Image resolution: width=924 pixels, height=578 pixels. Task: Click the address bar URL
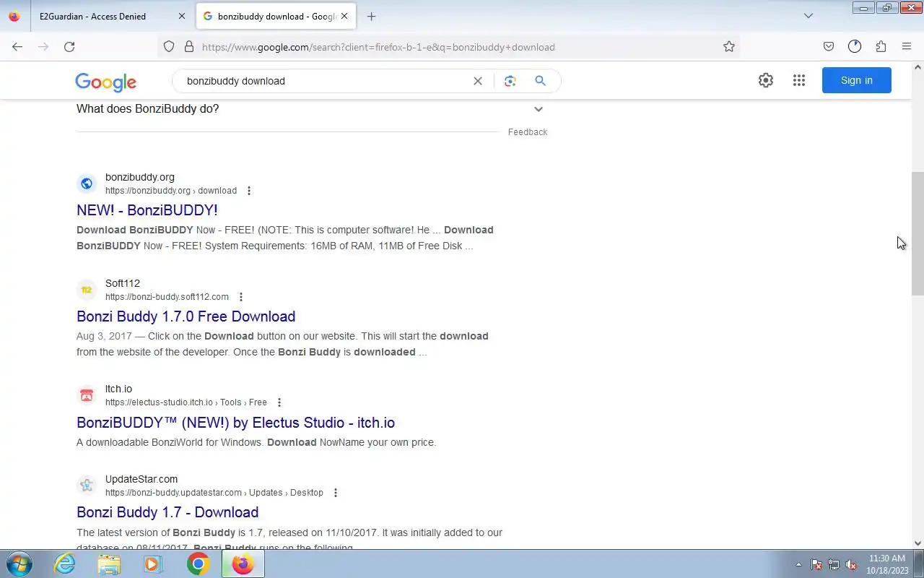click(x=378, y=47)
